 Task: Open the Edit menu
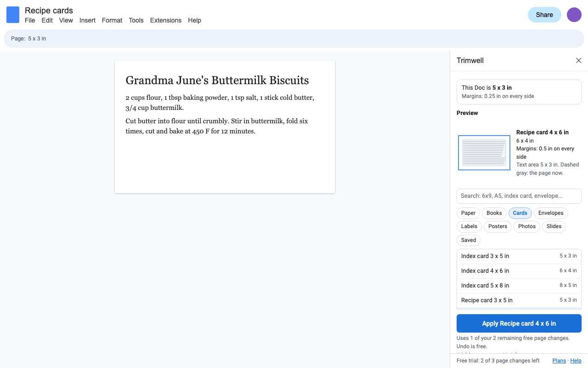coord(47,20)
